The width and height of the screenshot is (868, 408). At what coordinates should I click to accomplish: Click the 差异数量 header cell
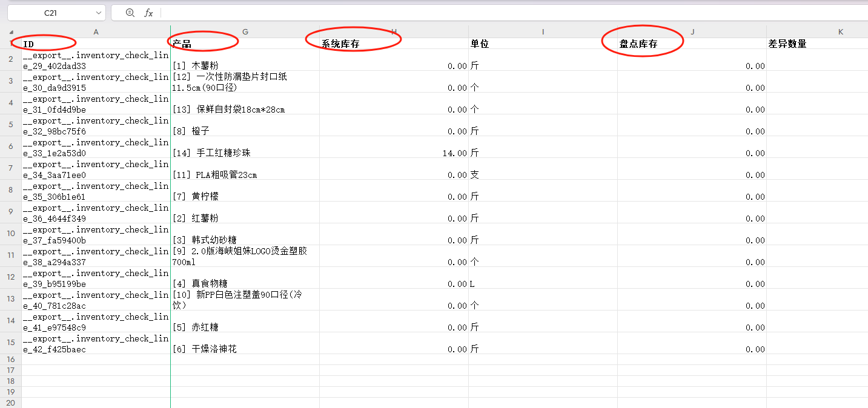817,44
